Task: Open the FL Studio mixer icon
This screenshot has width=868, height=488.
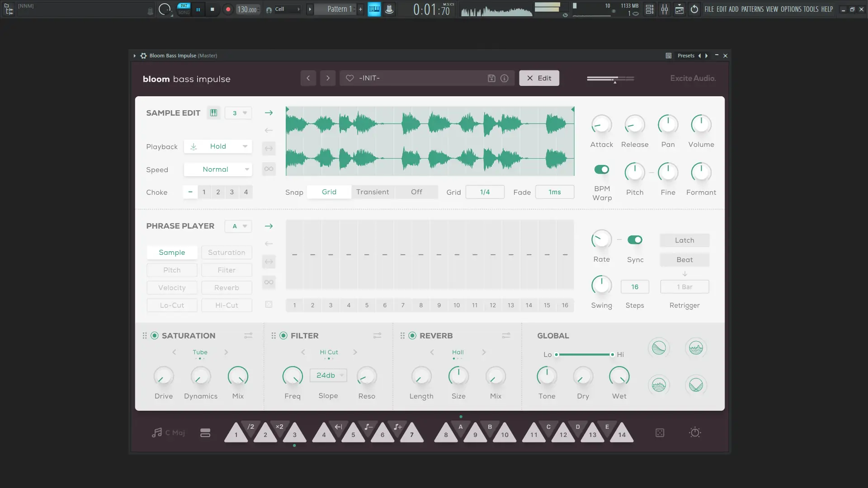Action: [664, 9]
